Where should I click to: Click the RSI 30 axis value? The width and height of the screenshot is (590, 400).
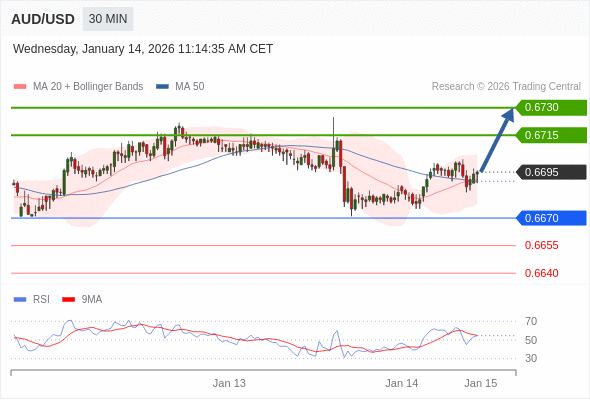531,358
